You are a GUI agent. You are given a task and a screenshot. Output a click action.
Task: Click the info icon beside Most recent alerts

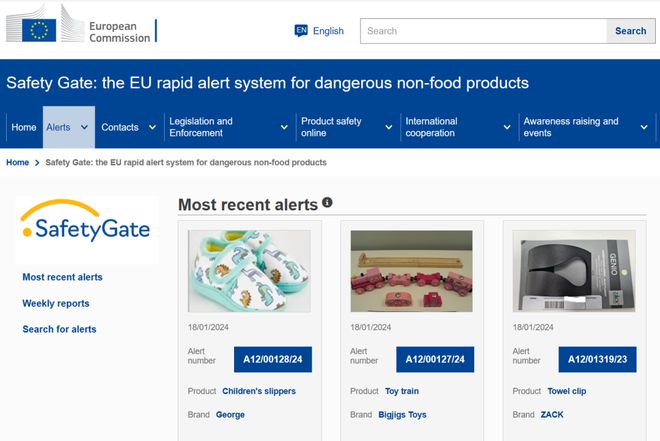point(327,202)
